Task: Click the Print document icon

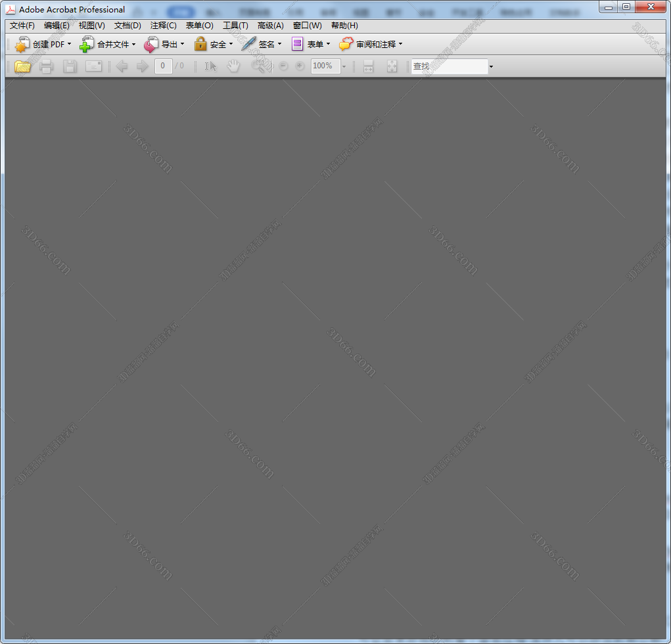Action: coord(46,66)
